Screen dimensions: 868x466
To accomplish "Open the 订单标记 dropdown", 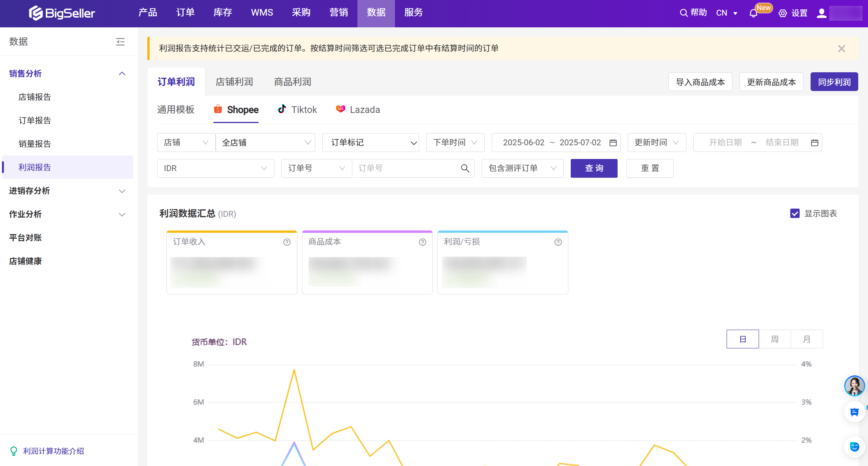I will [370, 143].
